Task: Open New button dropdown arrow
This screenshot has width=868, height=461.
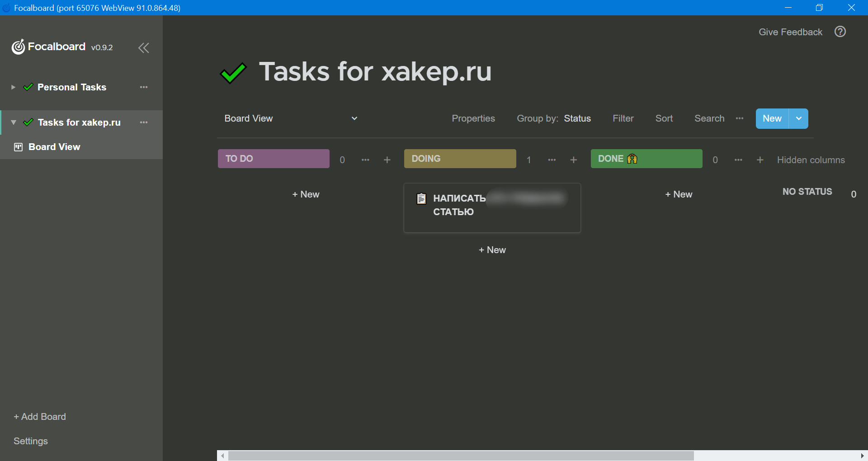Action: [x=799, y=118]
